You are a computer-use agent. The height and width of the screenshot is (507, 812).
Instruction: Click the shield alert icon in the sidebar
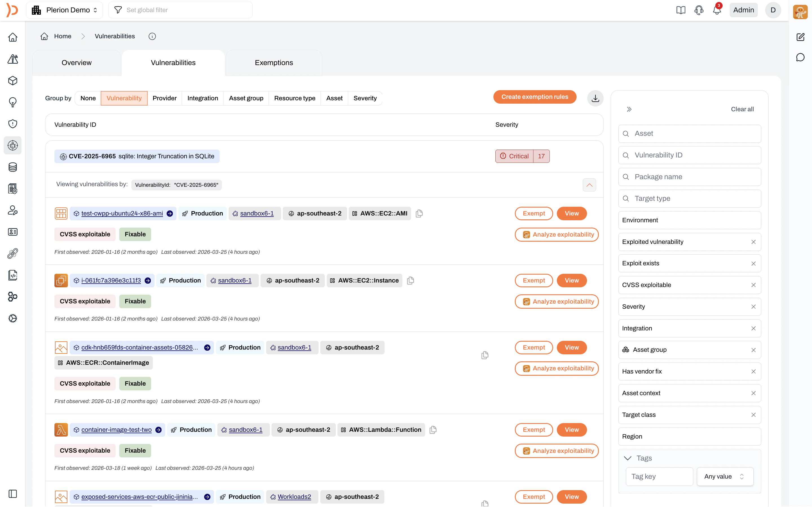click(12, 124)
